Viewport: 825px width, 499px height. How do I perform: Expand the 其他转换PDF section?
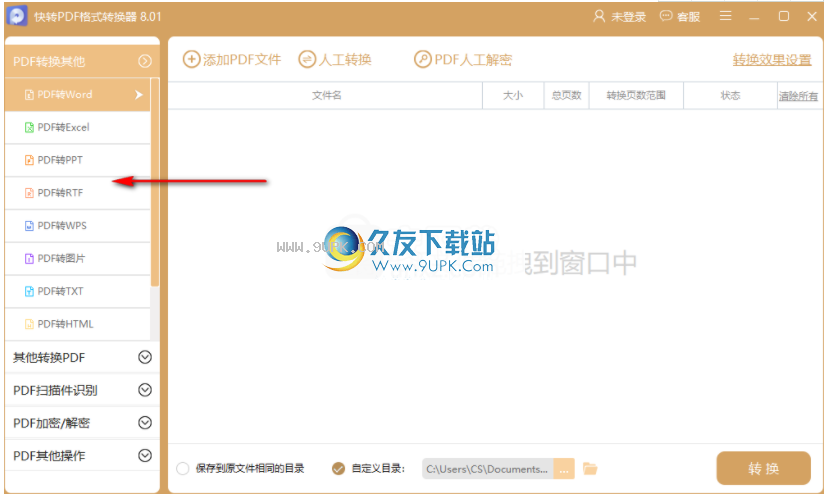(x=82, y=357)
